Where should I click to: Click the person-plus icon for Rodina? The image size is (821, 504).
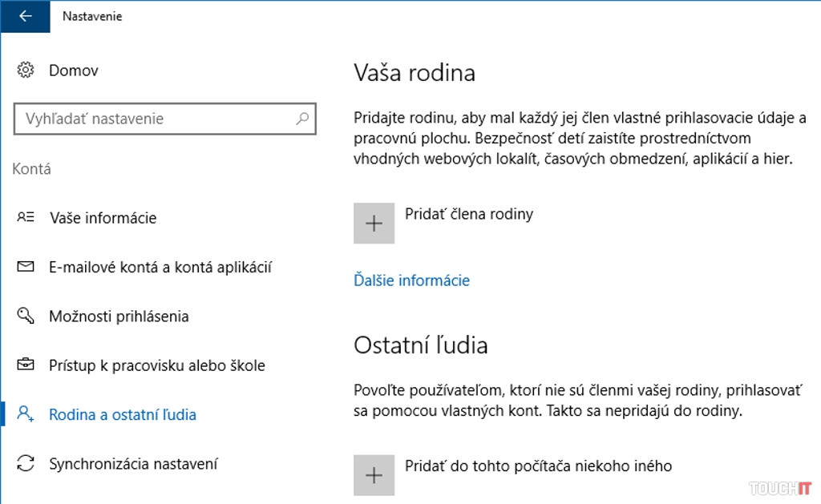coord(25,414)
